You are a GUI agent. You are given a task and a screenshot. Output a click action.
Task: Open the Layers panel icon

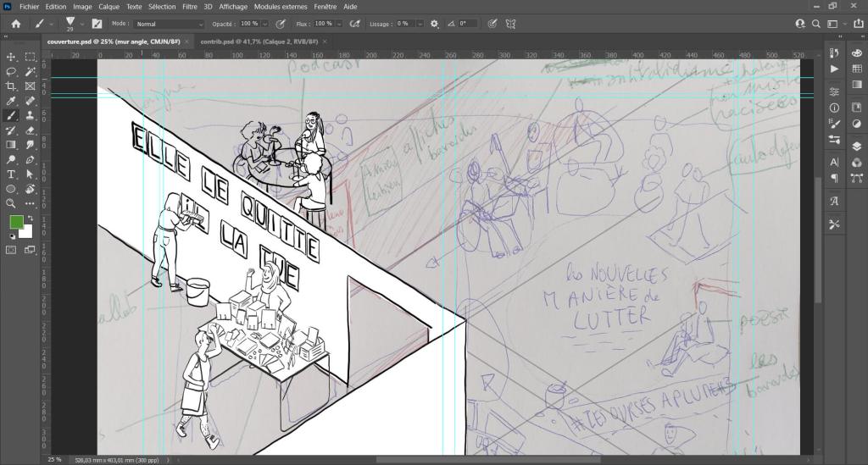[857, 146]
